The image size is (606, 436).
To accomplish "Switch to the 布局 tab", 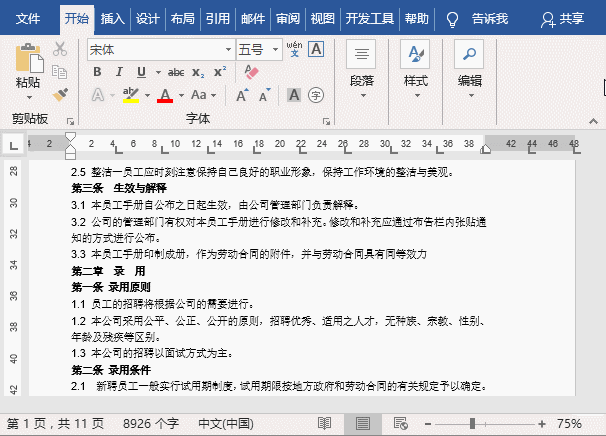I will click(x=183, y=18).
